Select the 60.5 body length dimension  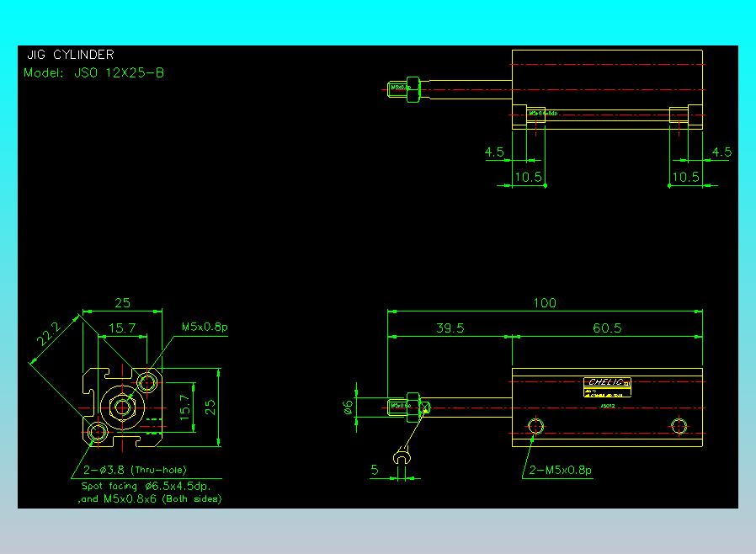click(606, 328)
